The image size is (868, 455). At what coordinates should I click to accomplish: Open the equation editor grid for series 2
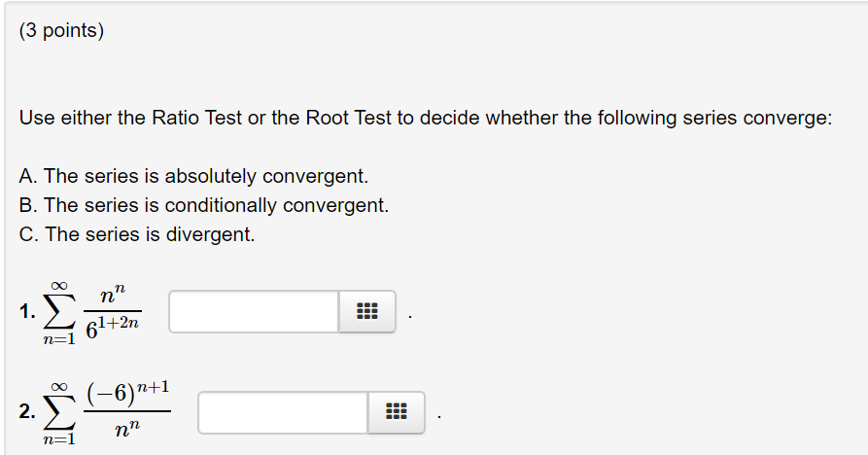click(397, 412)
